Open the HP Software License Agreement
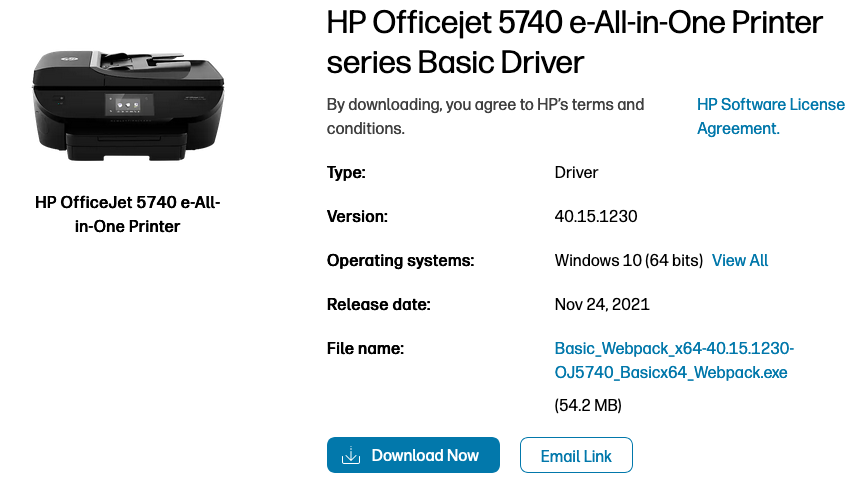This screenshot has width=866, height=482. pos(770,116)
